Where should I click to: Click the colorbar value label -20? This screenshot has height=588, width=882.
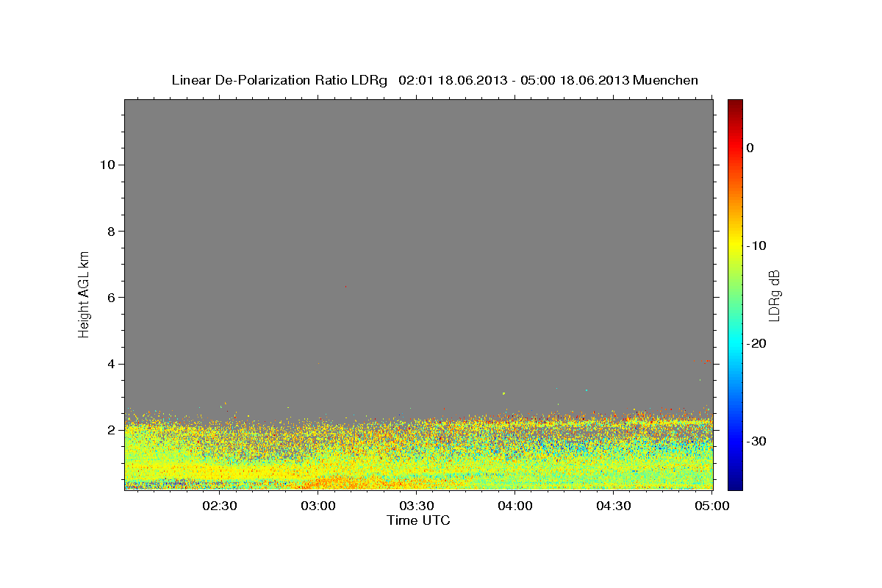click(757, 344)
